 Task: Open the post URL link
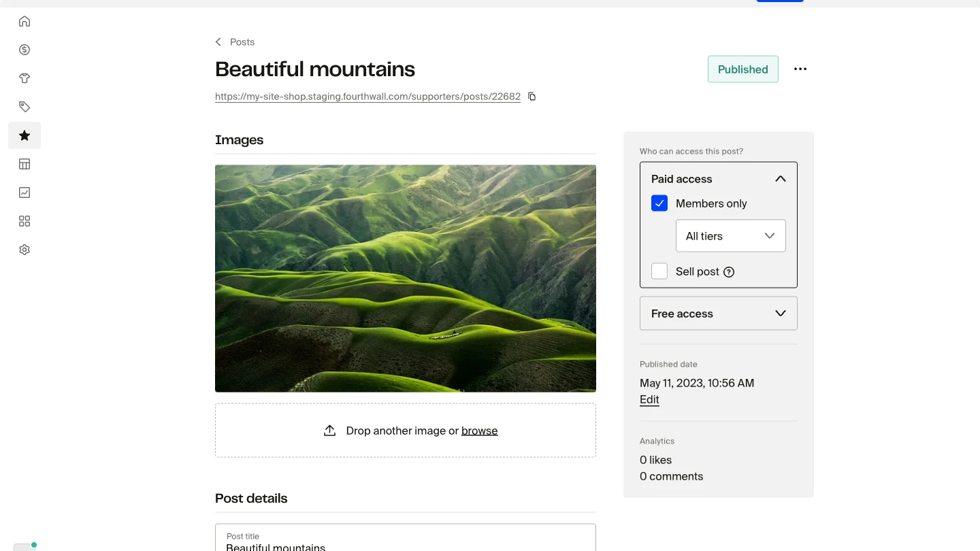pyautogui.click(x=367, y=97)
